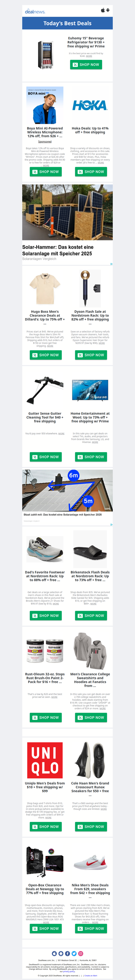This screenshot has height=980, width=135.
Task: Open the Apple app icon in header
Action: (x=103, y=10)
